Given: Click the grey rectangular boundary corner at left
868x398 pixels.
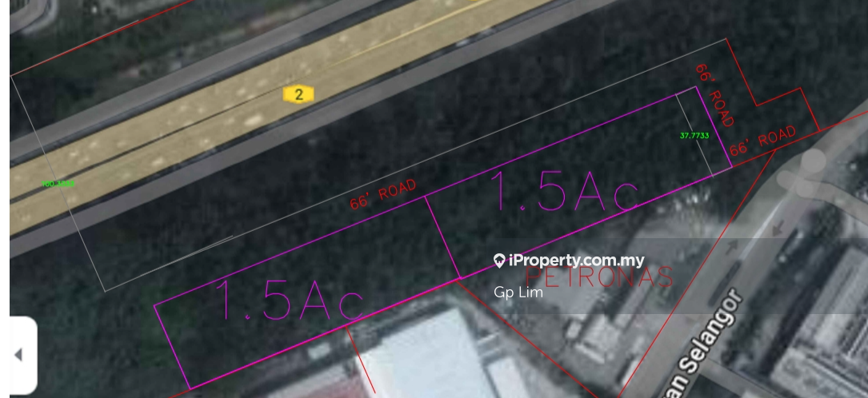Looking at the screenshot, I should coord(105,290).
